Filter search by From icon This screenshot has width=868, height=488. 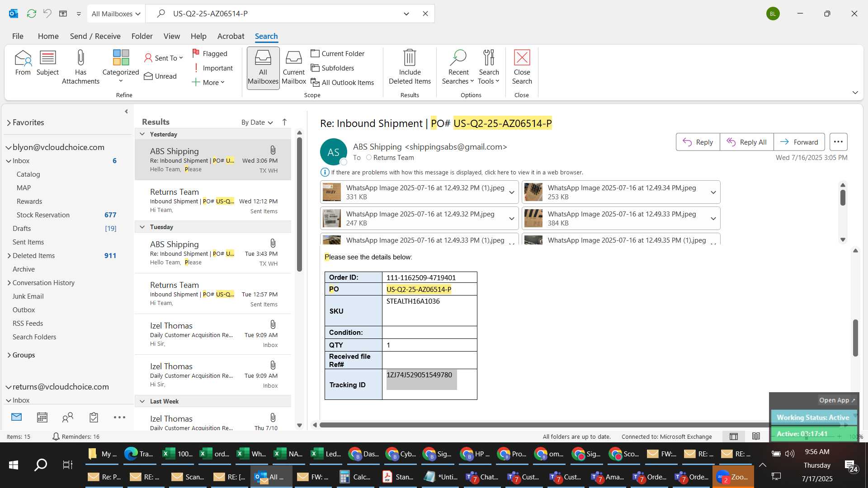point(23,63)
